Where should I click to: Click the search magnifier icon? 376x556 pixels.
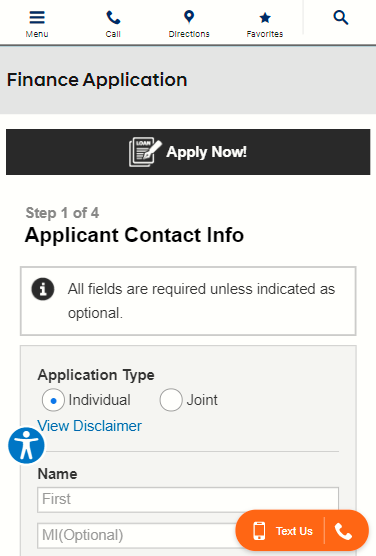click(341, 17)
